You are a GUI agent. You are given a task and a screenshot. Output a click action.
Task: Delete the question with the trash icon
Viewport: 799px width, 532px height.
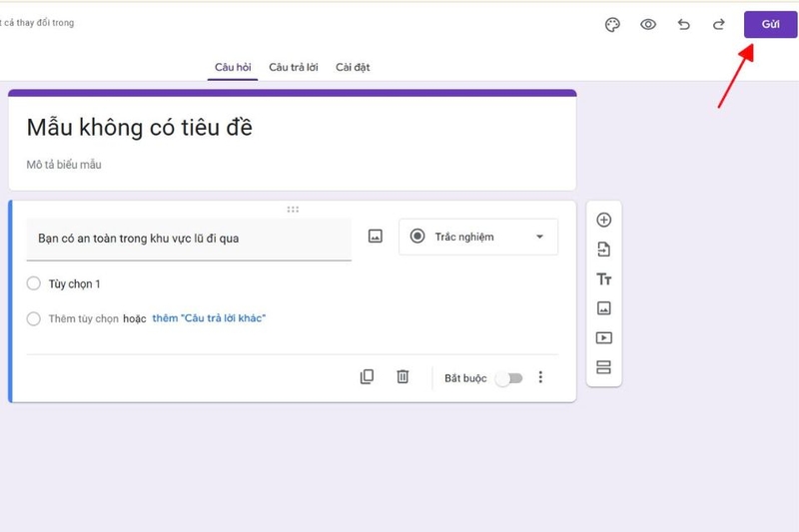[402, 376]
